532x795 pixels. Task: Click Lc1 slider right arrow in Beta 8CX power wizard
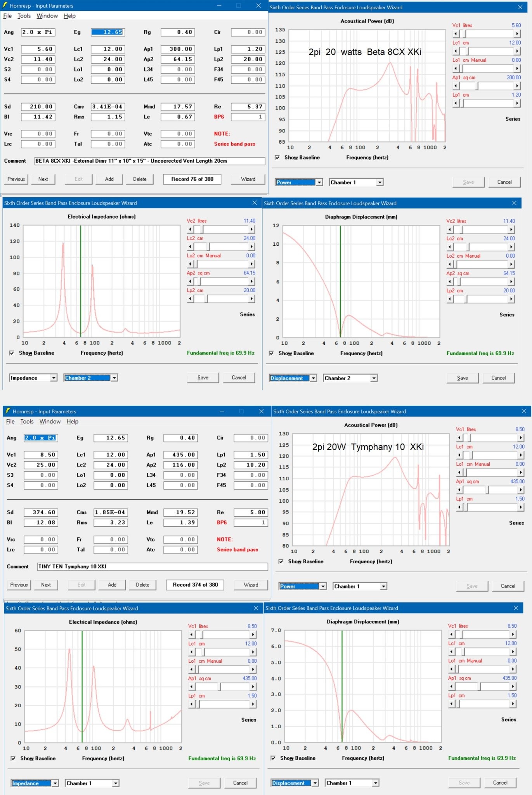click(x=517, y=51)
